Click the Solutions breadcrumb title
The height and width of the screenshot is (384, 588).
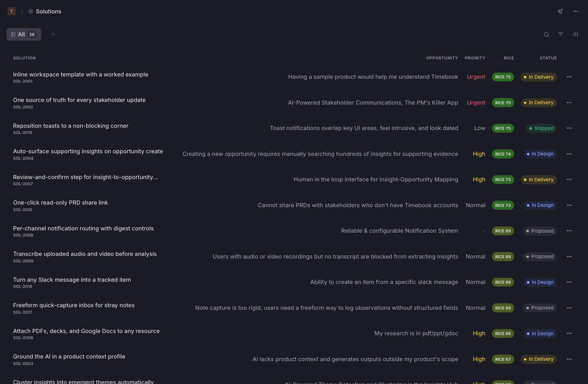48,11
